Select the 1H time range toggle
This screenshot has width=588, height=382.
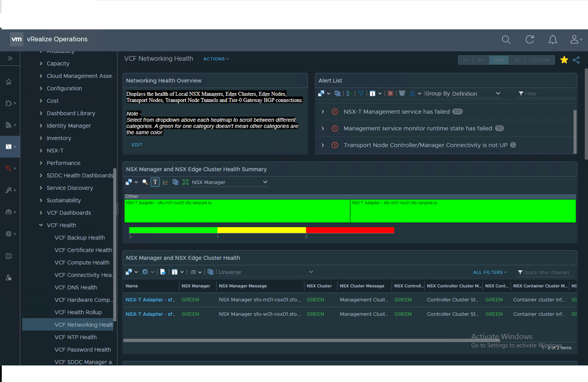[465, 60]
